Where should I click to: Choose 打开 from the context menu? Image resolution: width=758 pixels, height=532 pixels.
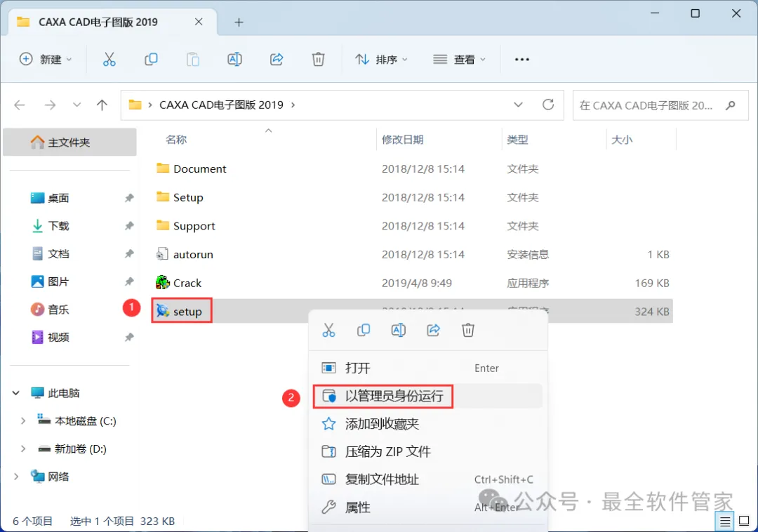click(x=427, y=368)
